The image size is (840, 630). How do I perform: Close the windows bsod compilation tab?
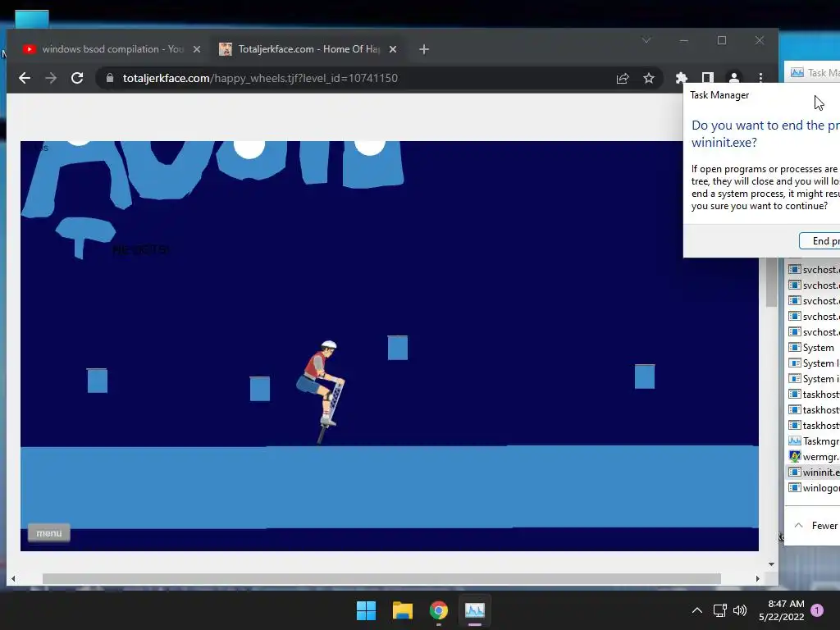click(x=197, y=49)
